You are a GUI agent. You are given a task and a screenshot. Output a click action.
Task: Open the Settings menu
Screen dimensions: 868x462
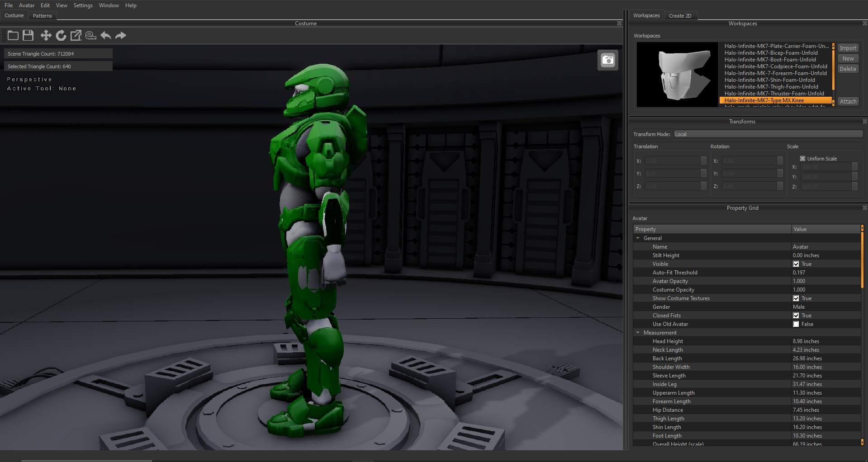(x=83, y=5)
